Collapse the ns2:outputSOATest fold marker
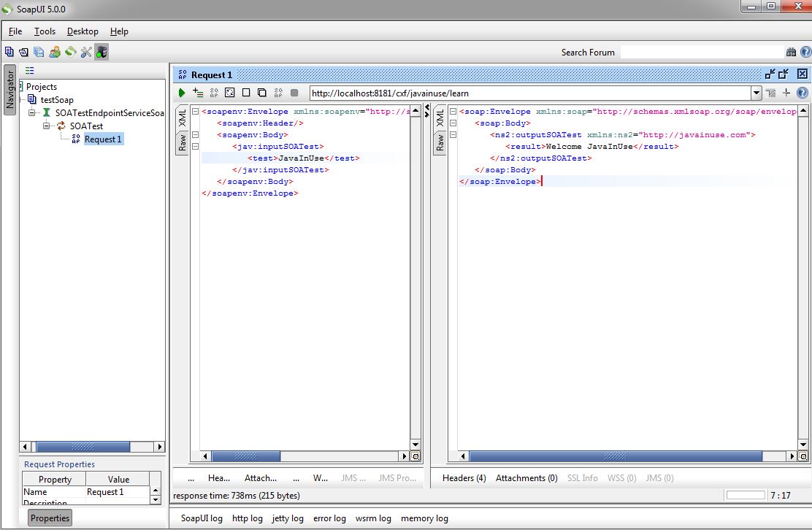812x530 pixels. pos(453,134)
